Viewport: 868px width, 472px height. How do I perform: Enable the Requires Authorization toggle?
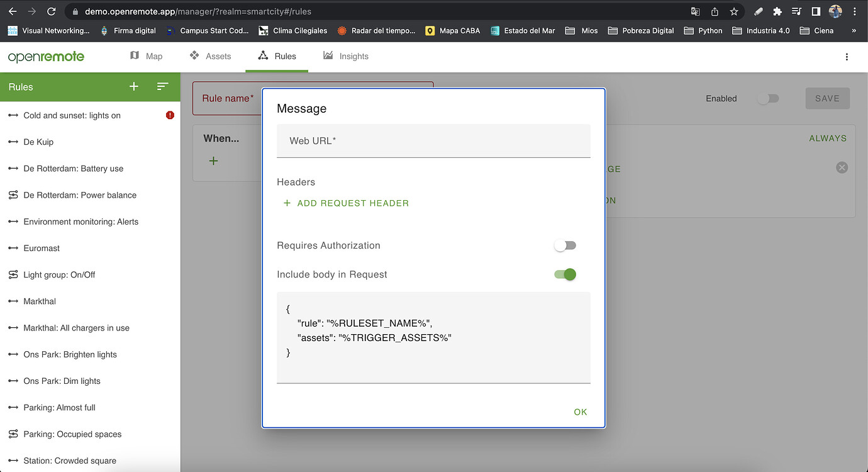564,245
